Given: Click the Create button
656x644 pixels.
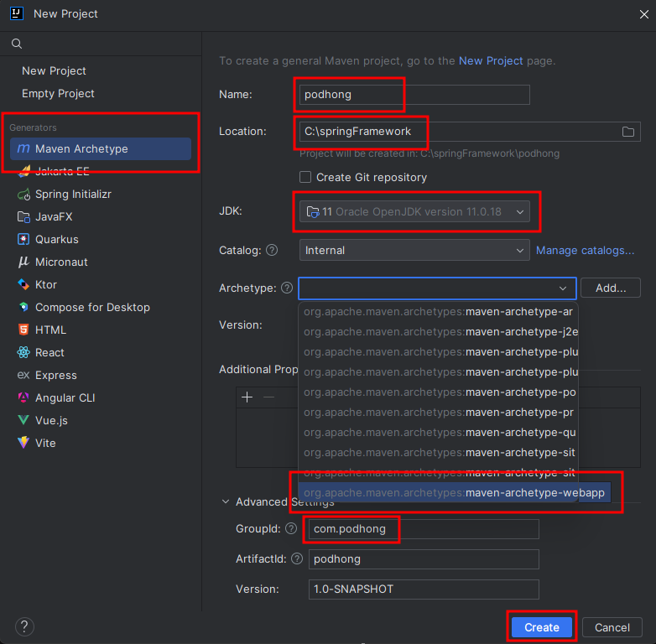Looking at the screenshot, I should [542, 627].
